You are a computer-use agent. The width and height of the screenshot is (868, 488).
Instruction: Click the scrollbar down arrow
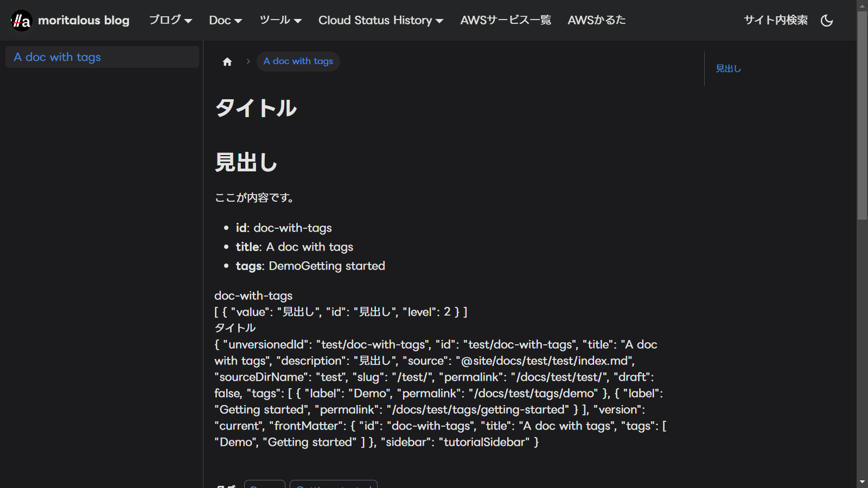tap(862, 482)
